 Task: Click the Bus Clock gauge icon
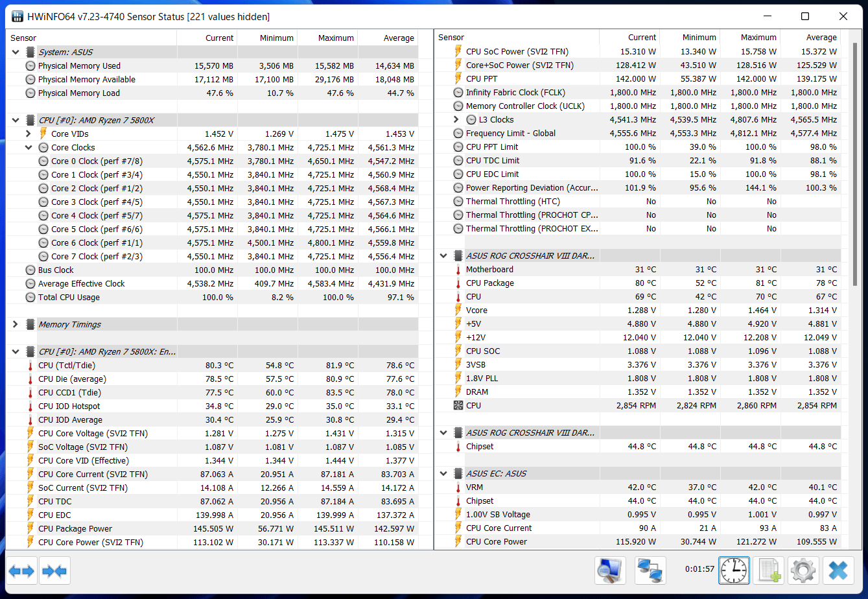(x=30, y=270)
